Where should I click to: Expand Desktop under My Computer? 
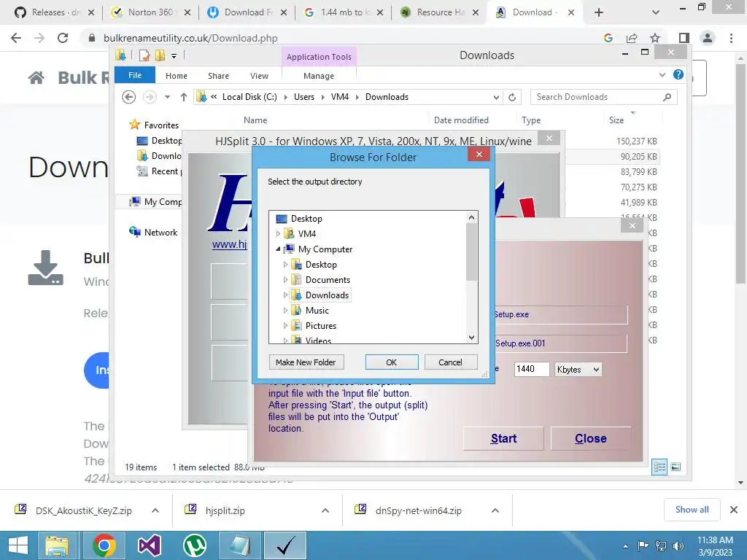(x=285, y=264)
